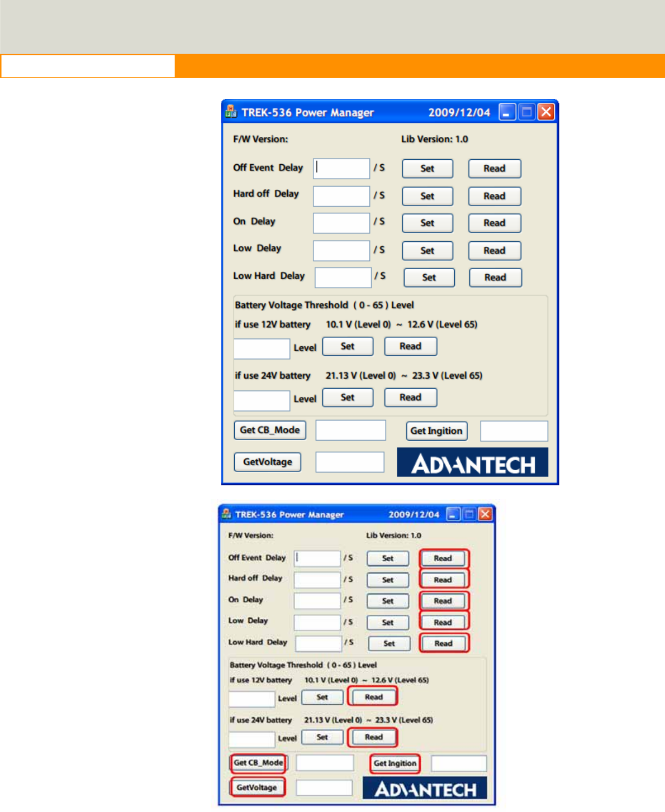Click Get Ingition in the larger window
The image size is (665, 812).
coord(436,431)
